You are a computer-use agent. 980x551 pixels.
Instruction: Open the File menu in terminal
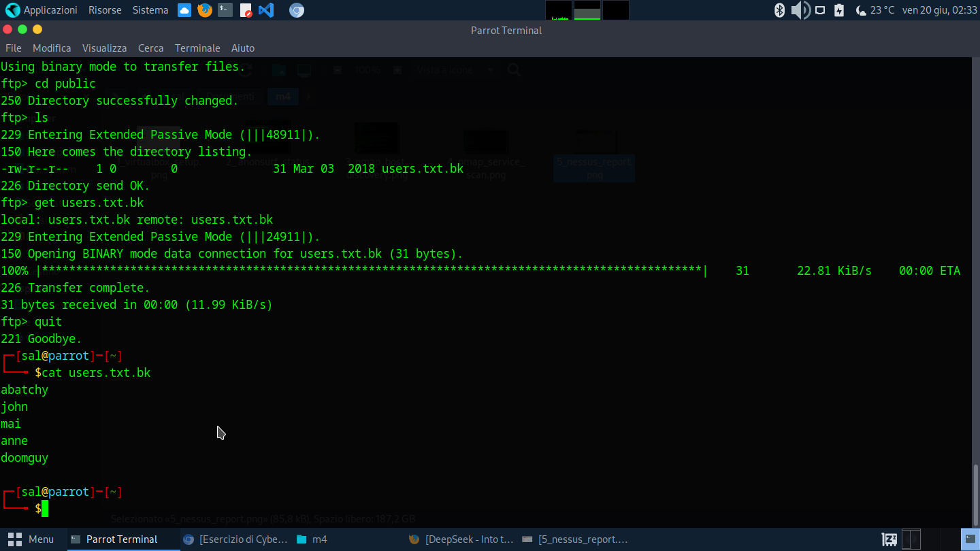coord(14,48)
